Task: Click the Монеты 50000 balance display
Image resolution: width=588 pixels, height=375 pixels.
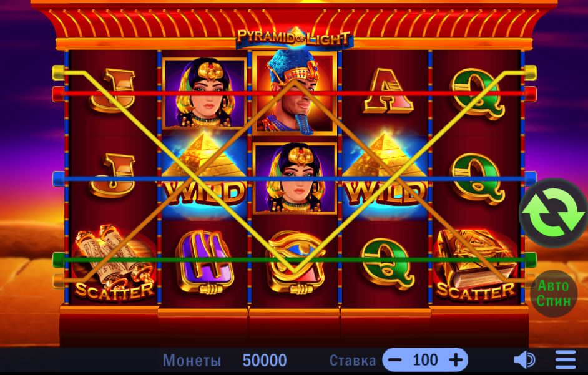Action: click(x=225, y=361)
